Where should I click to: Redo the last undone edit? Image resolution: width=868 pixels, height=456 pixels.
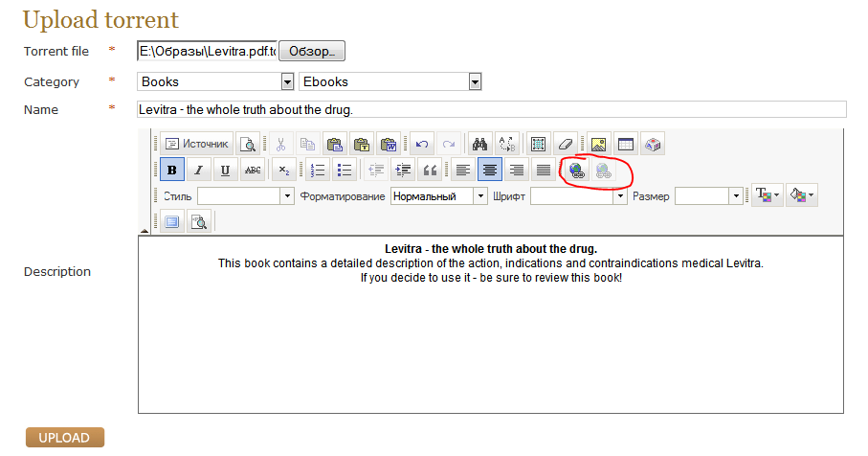click(449, 144)
